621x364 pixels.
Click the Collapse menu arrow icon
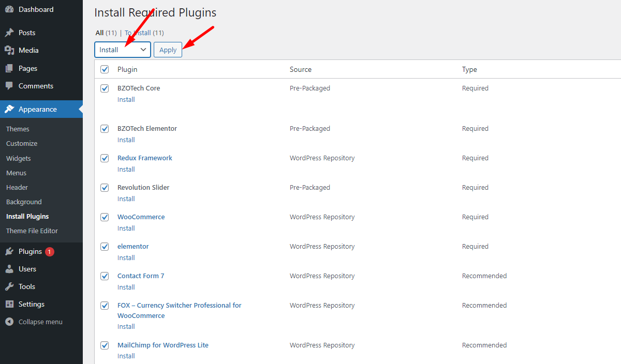pyautogui.click(x=9, y=322)
